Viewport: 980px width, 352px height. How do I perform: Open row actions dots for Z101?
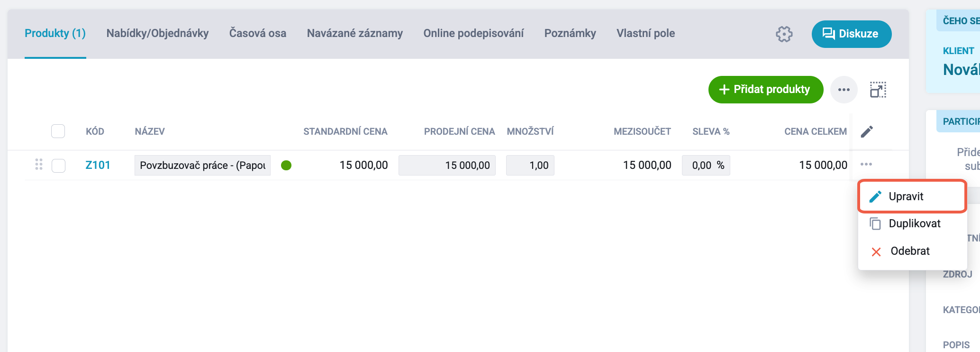coord(866,164)
